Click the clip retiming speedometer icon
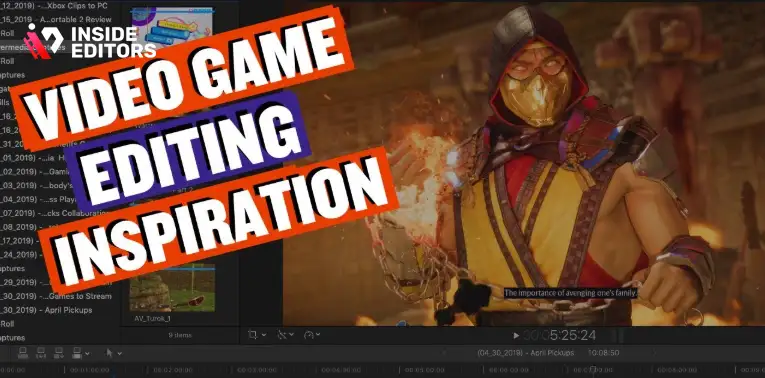This screenshot has width=765, height=378. tap(308, 335)
